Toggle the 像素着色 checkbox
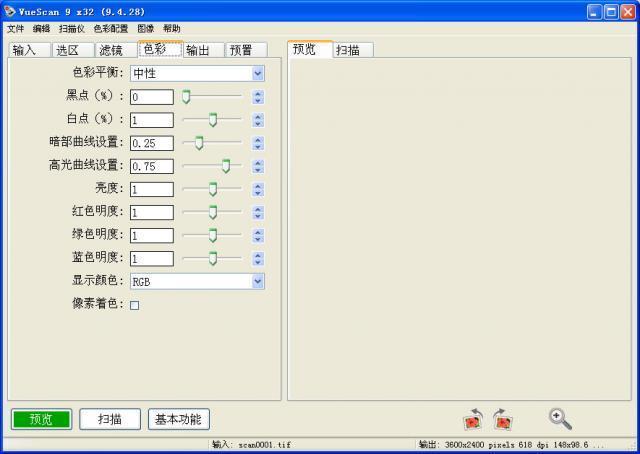The width and height of the screenshot is (640, 454). (x=135, y=305)
